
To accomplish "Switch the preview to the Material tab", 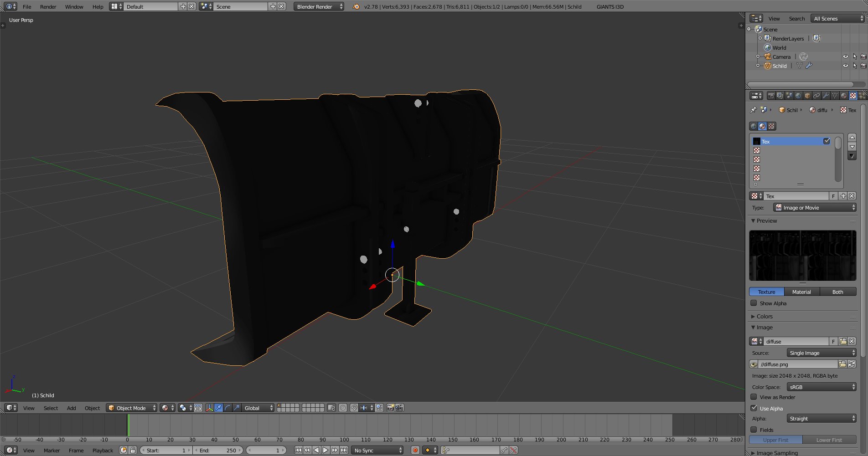I will tap(801, 292).
